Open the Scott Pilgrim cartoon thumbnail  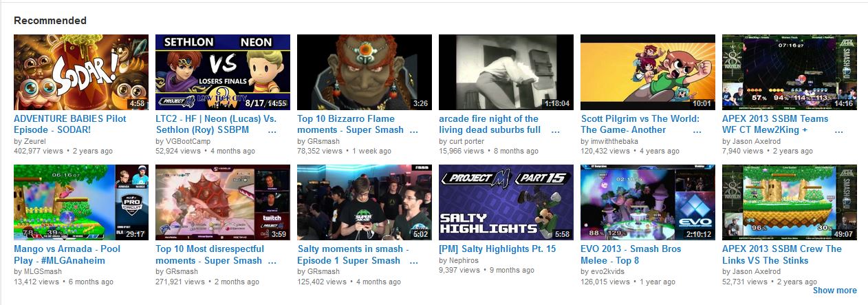[x=648, y=72]
